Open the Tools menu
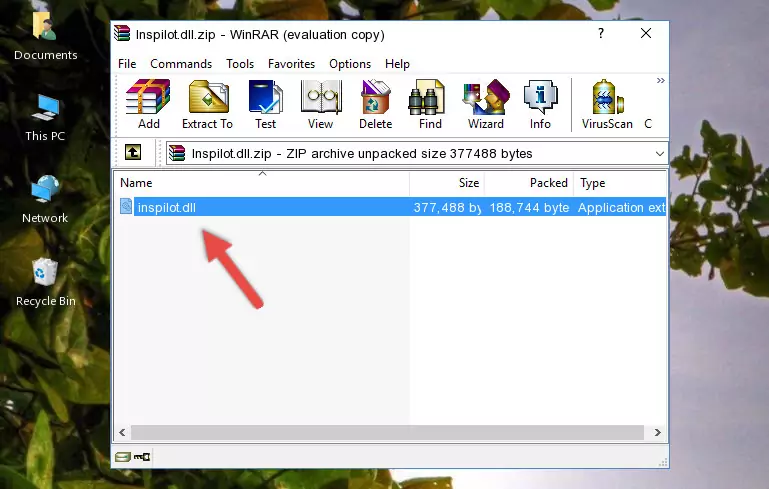The width and height of the screenshot is (769, 489). 240,64
